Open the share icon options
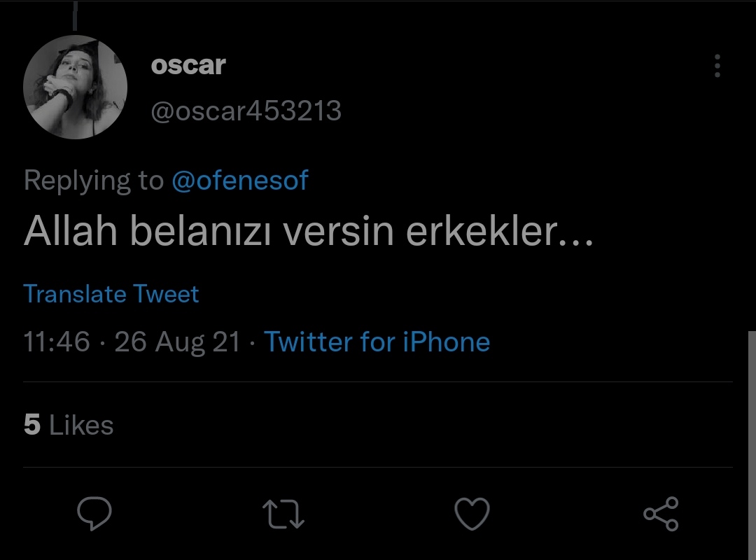This screenshot has width=756, height=560. tap(661, 514)
